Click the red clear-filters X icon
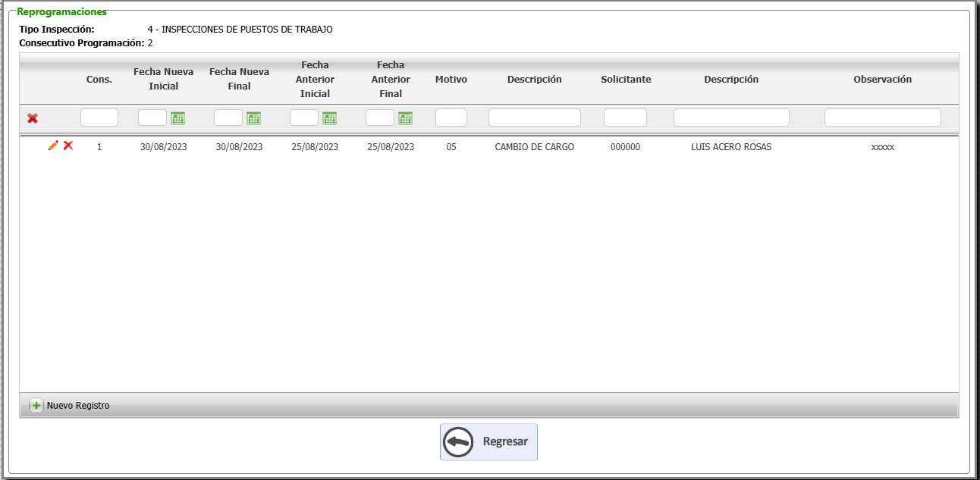 point(33,118)
